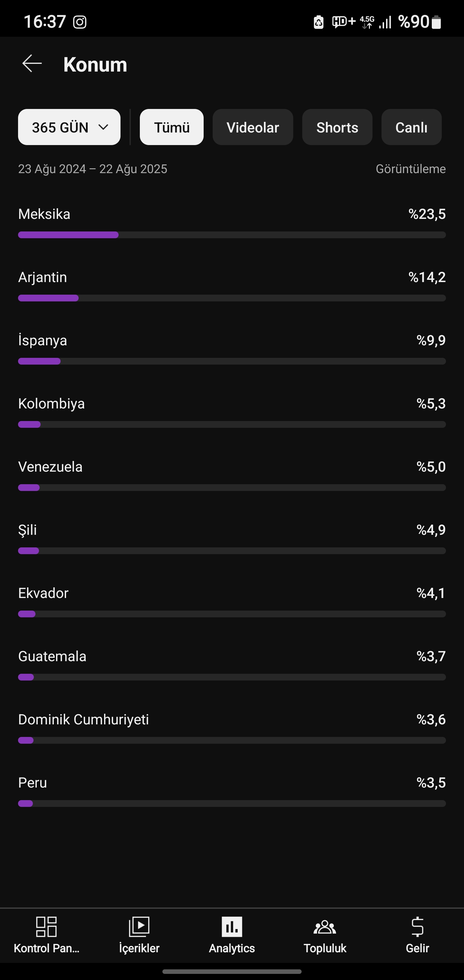The width and height of the screenshot is (464, 980).
Task: Expand the 365 GÜN date range dropdown
Action: tap(69, 127)
